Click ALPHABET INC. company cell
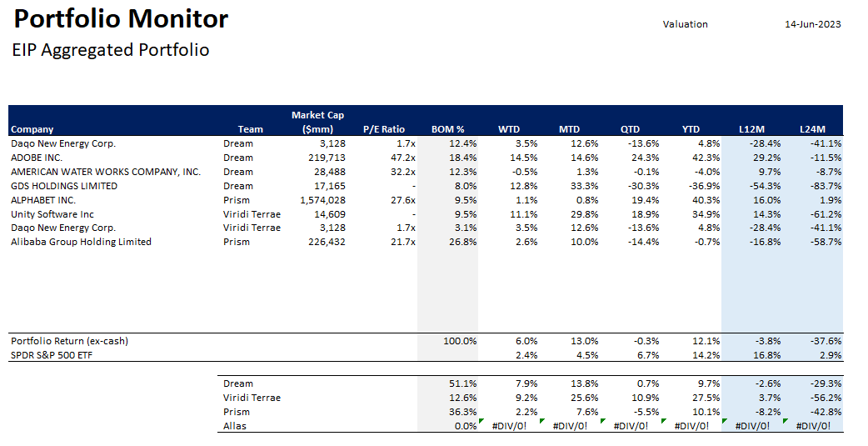The height and width of the screenshot is (446, 868). tap(43, 200)
